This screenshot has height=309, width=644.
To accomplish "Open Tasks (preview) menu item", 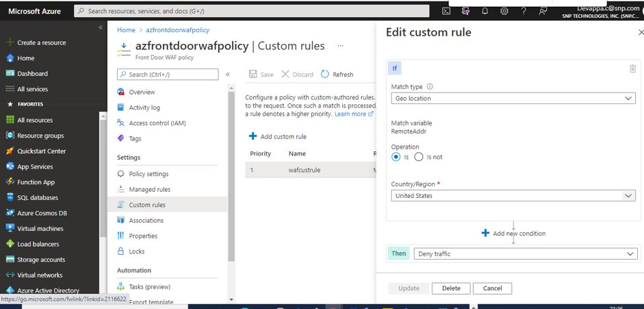I will click(x=149, y=287).
